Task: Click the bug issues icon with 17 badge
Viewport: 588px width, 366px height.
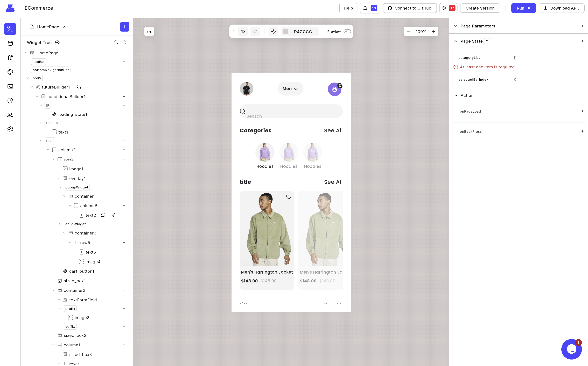Action: coord(444,8)
